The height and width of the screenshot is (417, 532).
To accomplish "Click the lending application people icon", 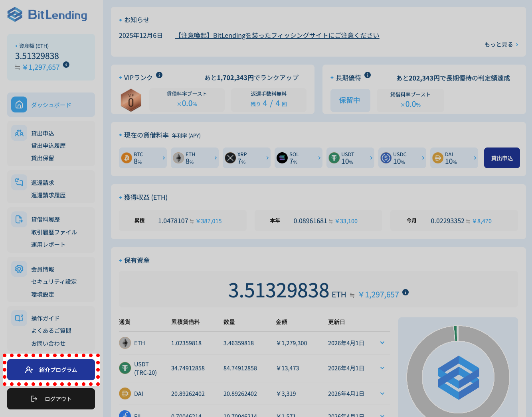I will coord(19,133).
